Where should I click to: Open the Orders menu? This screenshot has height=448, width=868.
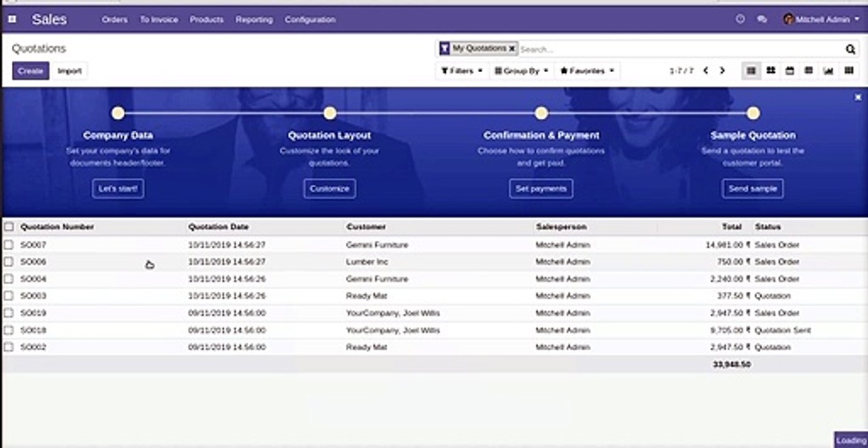click(x=114, y=19)
